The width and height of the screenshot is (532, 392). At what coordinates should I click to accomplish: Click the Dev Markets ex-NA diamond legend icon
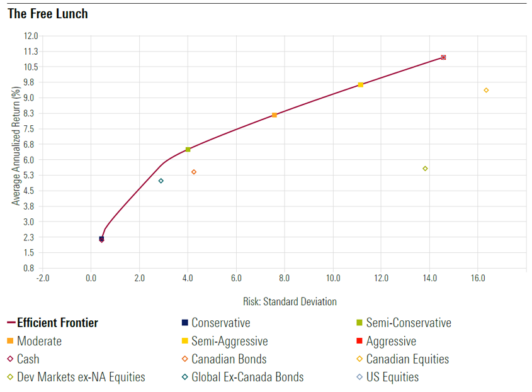click(x=10, y=378)
